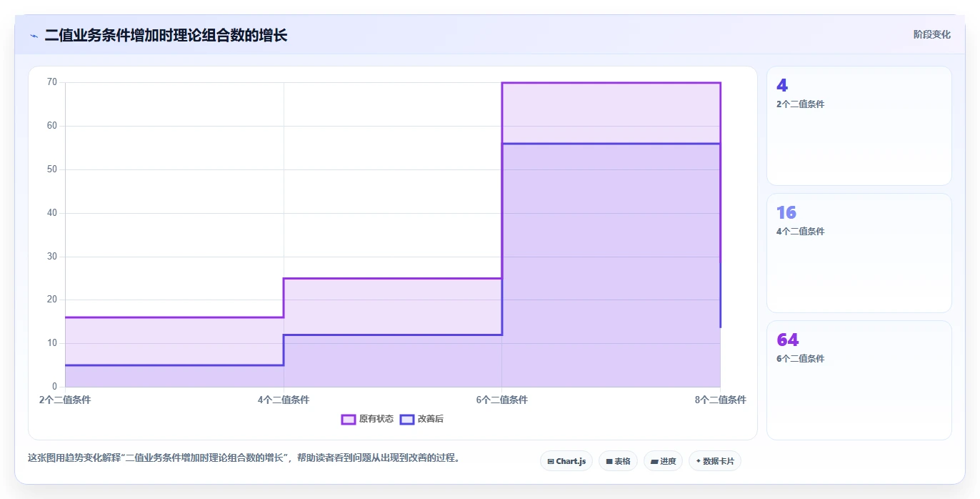Click the y-axis value 60
This screenshot has width=980, height=499.
point(52,126)
